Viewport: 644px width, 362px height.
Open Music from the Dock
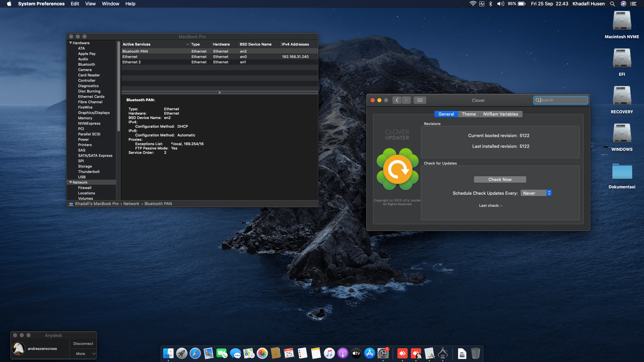pos(329,353)
